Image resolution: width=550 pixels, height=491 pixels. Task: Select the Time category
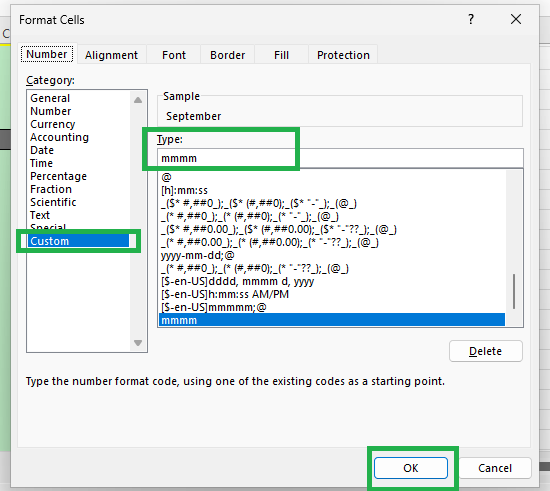pyautogui.click(x=79, y=163)
